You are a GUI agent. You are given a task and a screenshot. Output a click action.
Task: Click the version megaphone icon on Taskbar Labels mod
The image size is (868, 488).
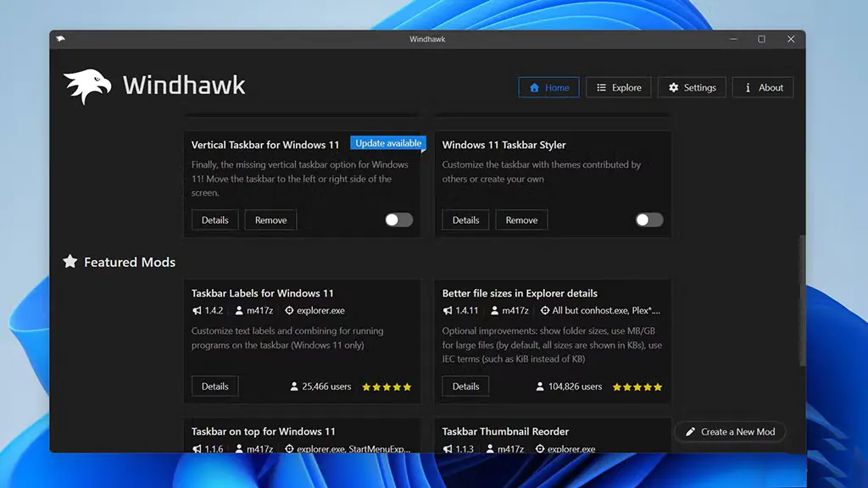197,311
